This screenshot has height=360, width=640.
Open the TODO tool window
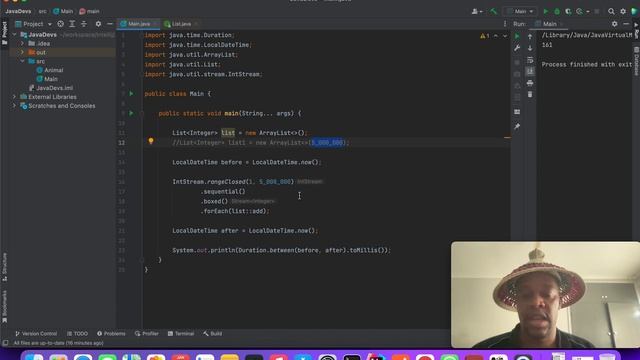coord(78,333)
